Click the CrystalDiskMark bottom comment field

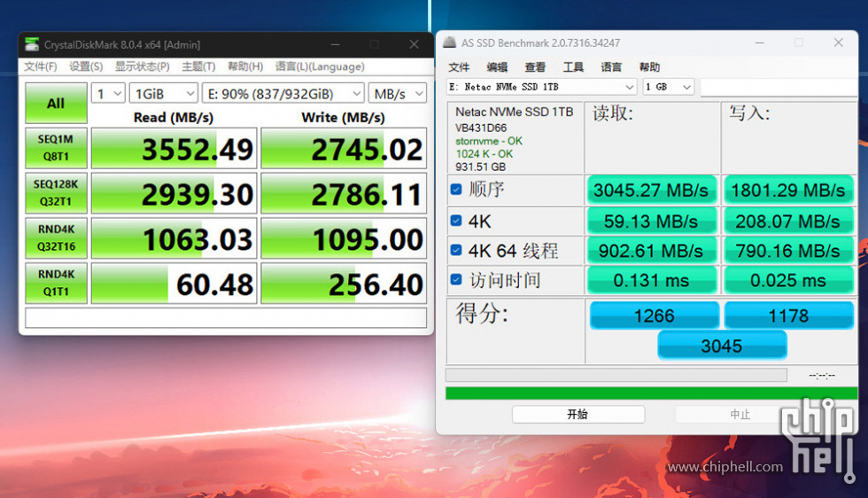(x=226, y=318)
